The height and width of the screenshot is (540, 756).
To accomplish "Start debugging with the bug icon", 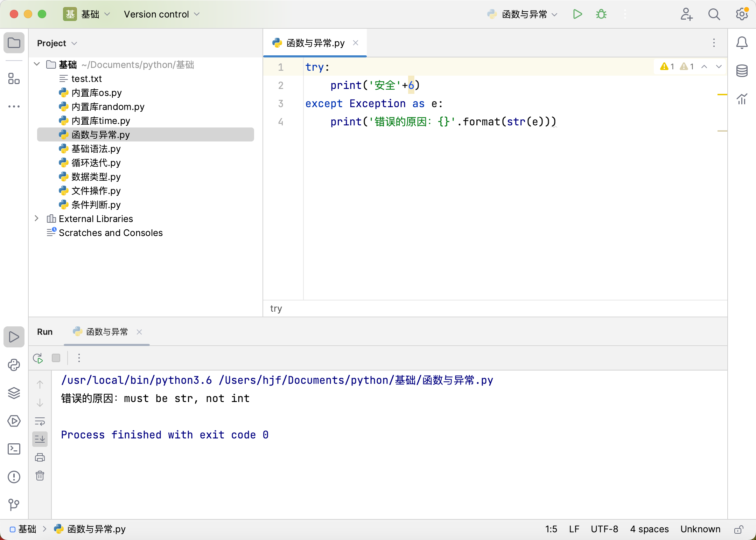I will point(601,14).
